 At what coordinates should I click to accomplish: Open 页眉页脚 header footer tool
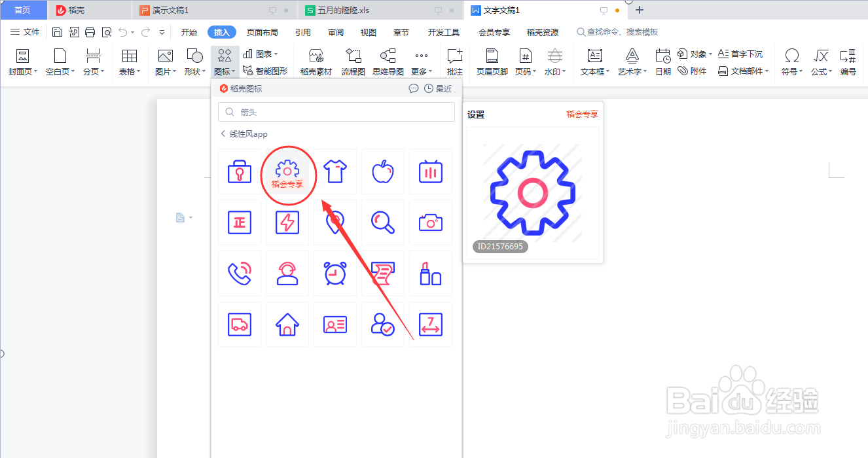[492, 63]
